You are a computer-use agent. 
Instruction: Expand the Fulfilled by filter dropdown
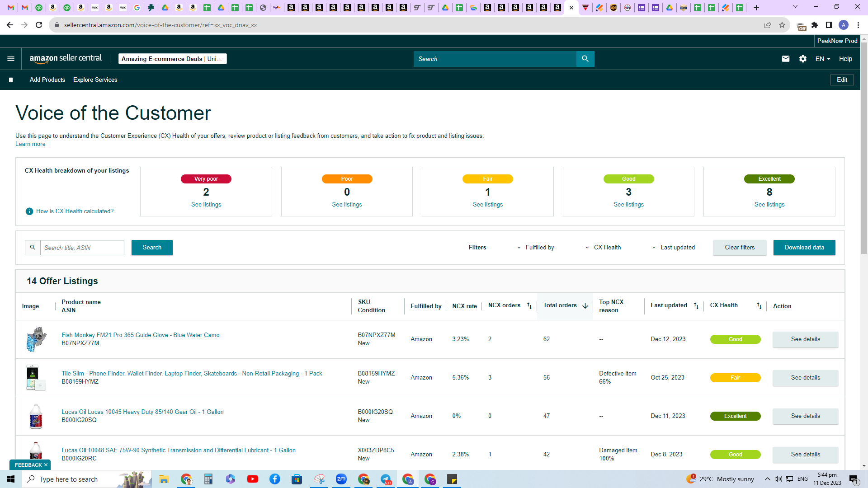536,248
